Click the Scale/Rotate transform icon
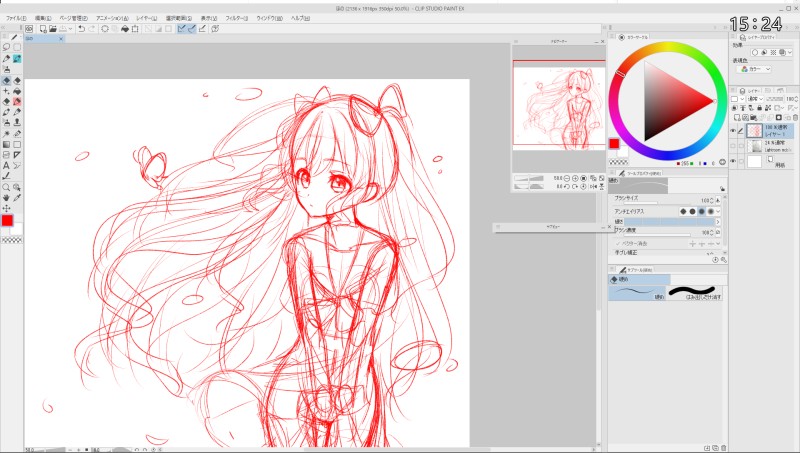 (135, 29)
